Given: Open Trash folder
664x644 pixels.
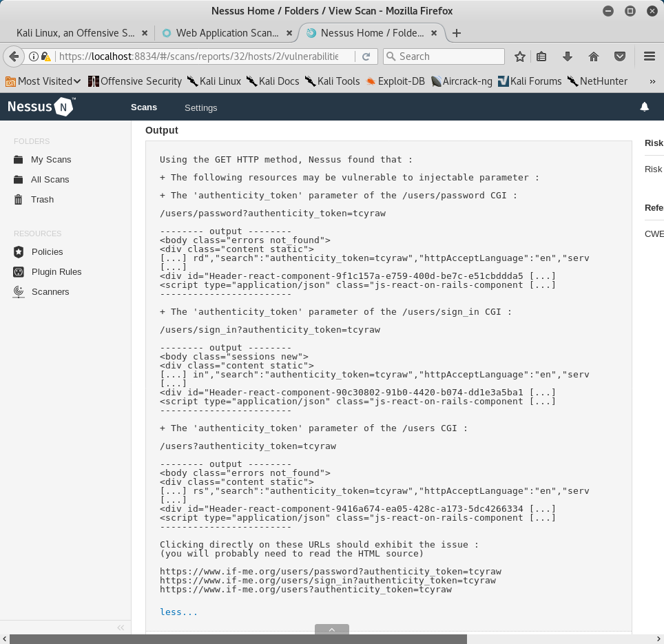Looking at the screenshot, I should (42, 200).
